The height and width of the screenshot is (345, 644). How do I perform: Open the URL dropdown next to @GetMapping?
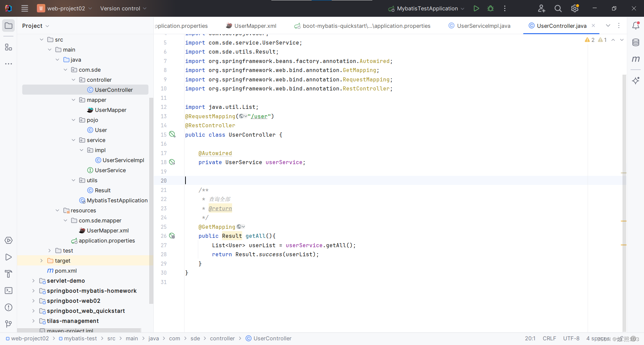point(241,227)
